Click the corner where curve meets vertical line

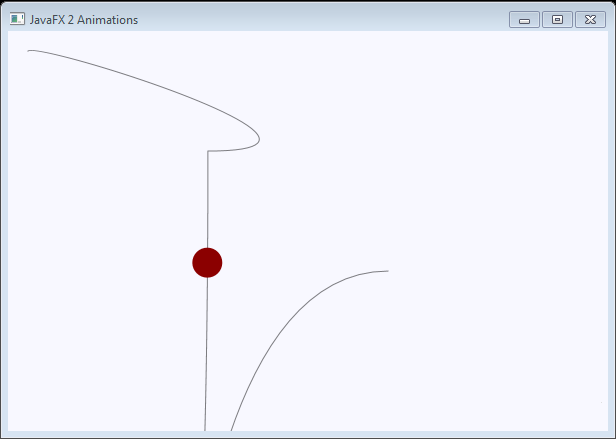(208, 151)
